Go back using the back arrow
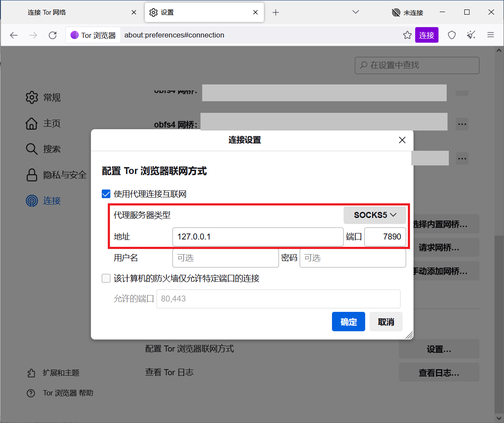The height and width of the screenshot is (423, 504). pyautogui.click(x=14, y=35)
